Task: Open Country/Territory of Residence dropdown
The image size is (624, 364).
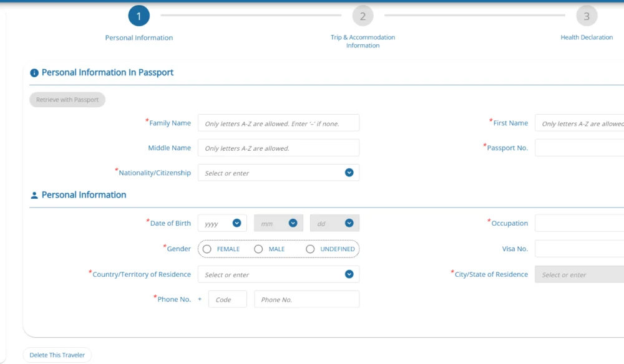Action: [x=278, y=274]
